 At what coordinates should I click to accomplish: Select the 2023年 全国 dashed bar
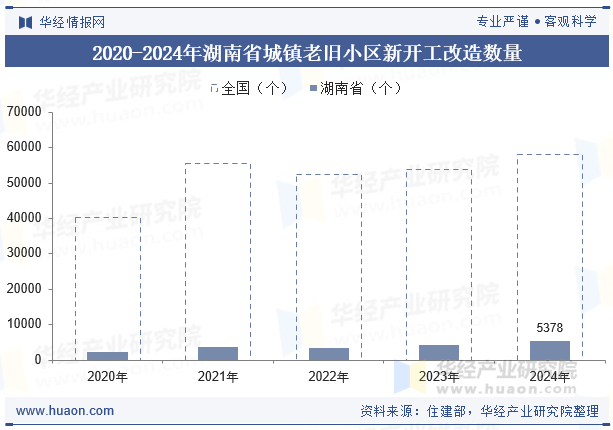439,265
